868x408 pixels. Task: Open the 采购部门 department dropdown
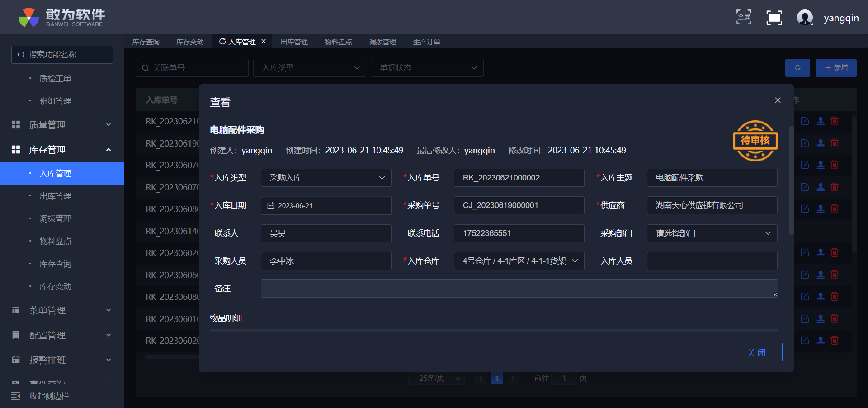(x=712, y=233)
